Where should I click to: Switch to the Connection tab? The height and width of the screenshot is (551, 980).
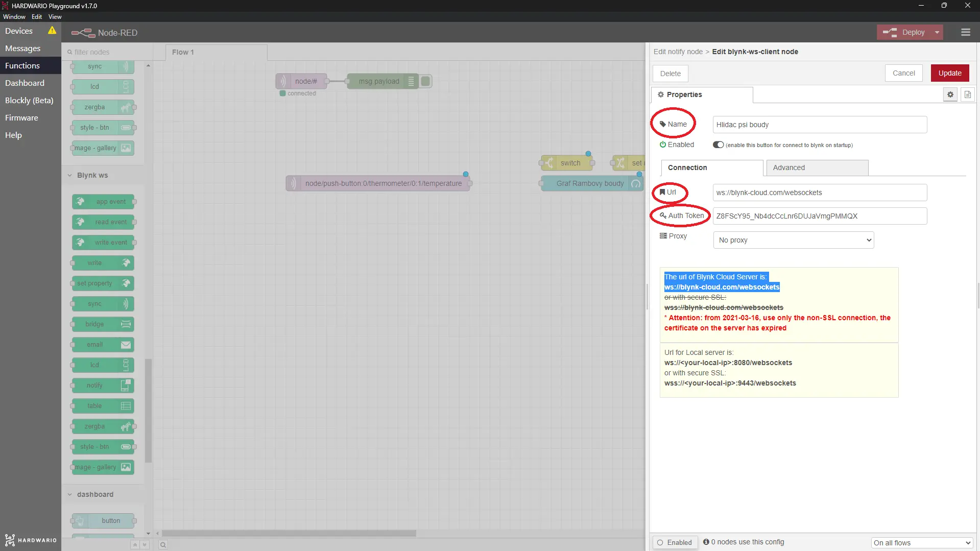(x=712, y=167)
